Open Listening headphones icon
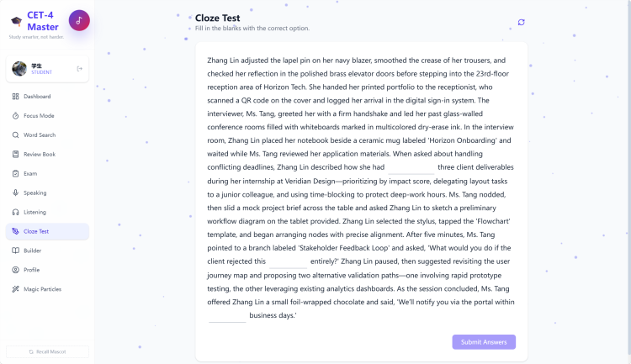This screenshot has height=364, width=631. (x=16, y=212)
